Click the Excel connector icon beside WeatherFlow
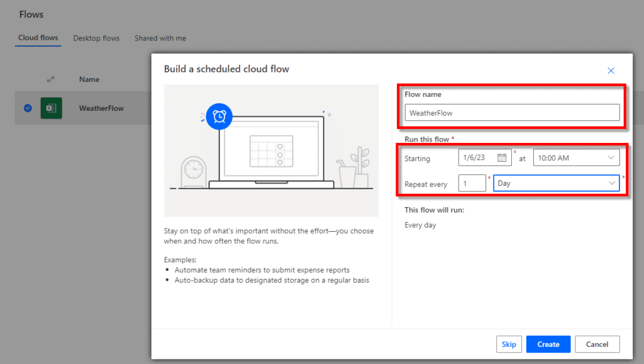The height and width of the screenshot is (364, 644). coord(51,108)
